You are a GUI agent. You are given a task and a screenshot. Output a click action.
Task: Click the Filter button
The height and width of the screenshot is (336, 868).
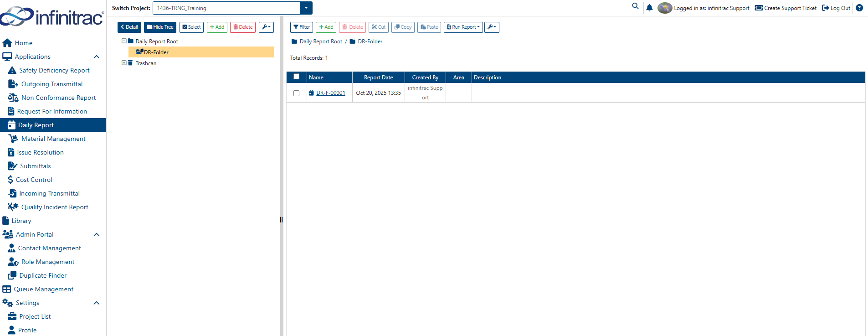pyautogui.click(x=302, y=27)
